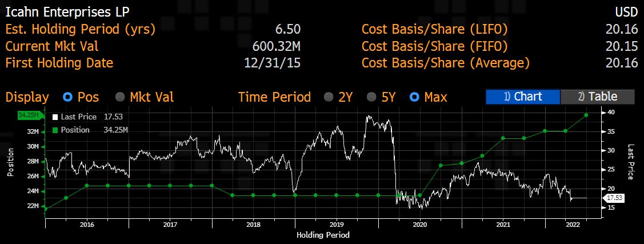Click the white Last Price legend swatch
Screen dimensions: 644x244
pos(55,117)
